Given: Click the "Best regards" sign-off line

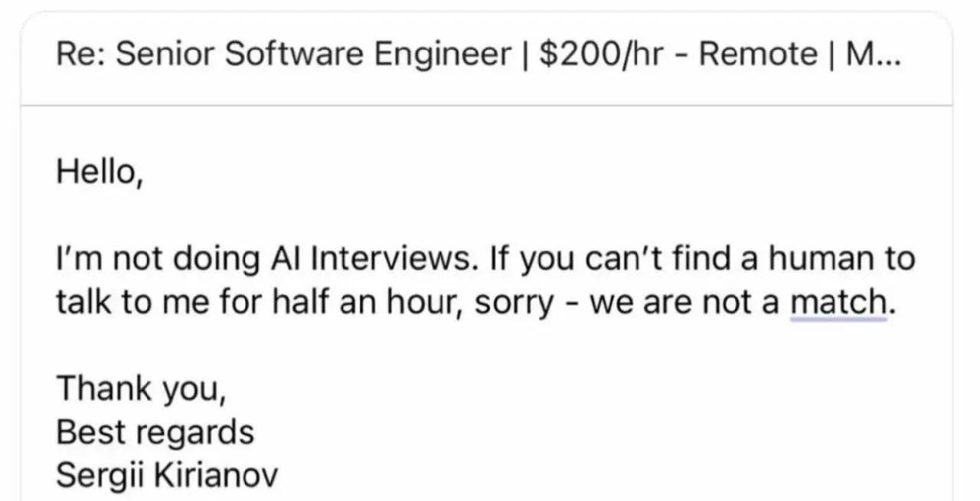Looking at the screenshot, I should click(x=155, y=434).
